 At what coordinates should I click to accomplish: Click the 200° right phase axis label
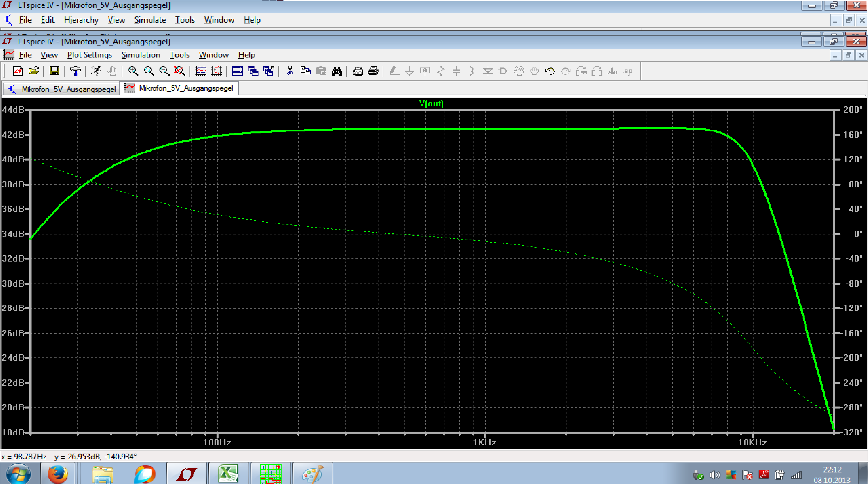(852, 109)
